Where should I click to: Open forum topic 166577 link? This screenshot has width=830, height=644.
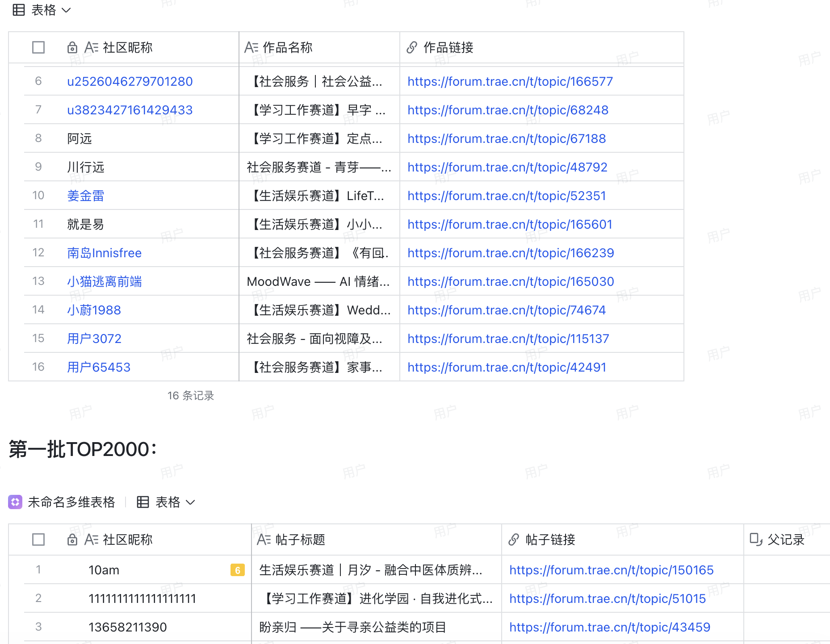coord(510,81)
